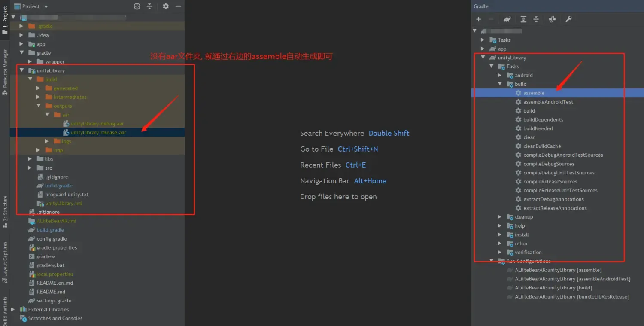The image size is (644, 326).
Task: Hide the Project panel with minus icon
Action: click(178, 6)
